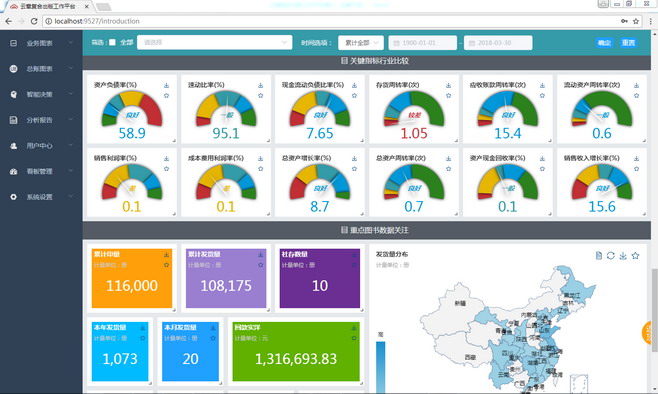Select 系统设置 sidebar menu item
Image resolution: width=658 pixels, height=394 pixels.
(41, 196)
